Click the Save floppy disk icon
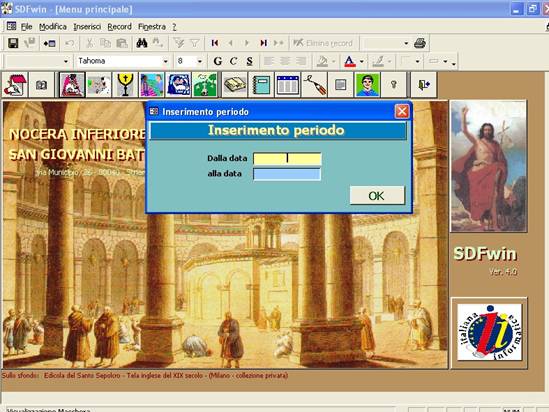This screenshot has height=412, width=549. point(13,43)
